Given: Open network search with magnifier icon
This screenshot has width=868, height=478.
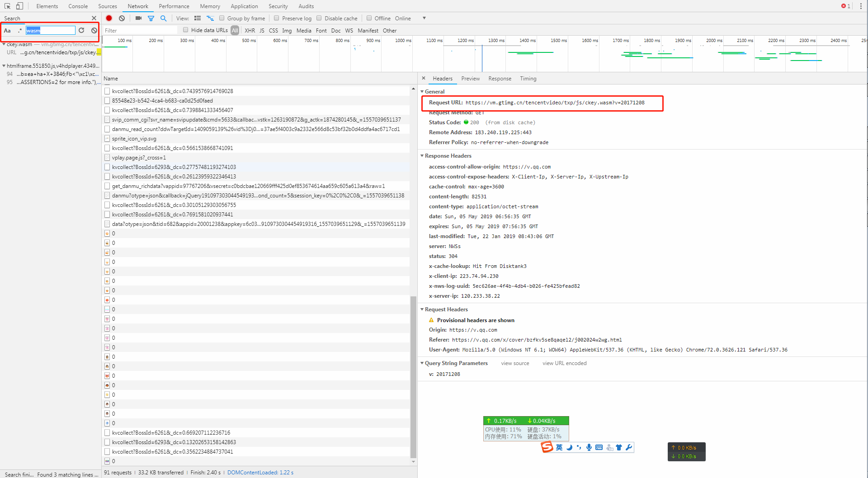Looking at the screenshot, I should coord(164,18).
